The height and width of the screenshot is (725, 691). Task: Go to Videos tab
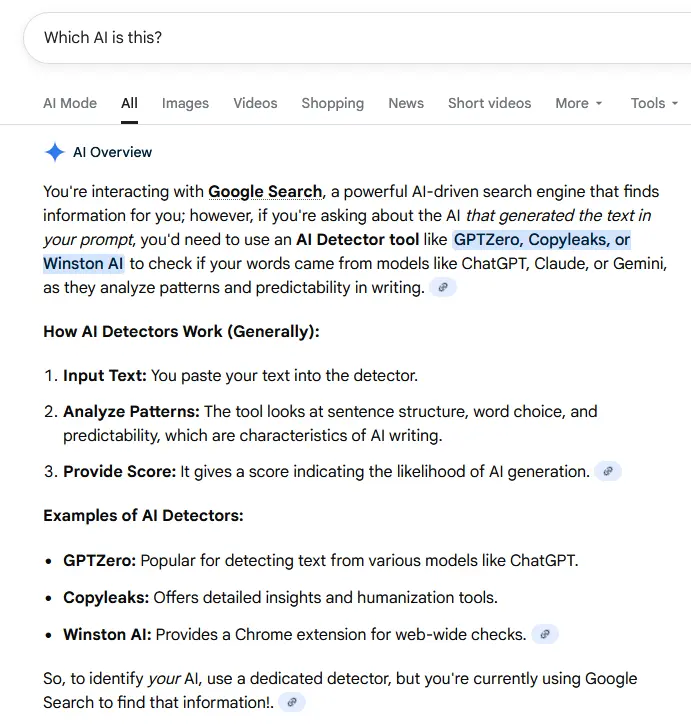(x=255, y=103)
